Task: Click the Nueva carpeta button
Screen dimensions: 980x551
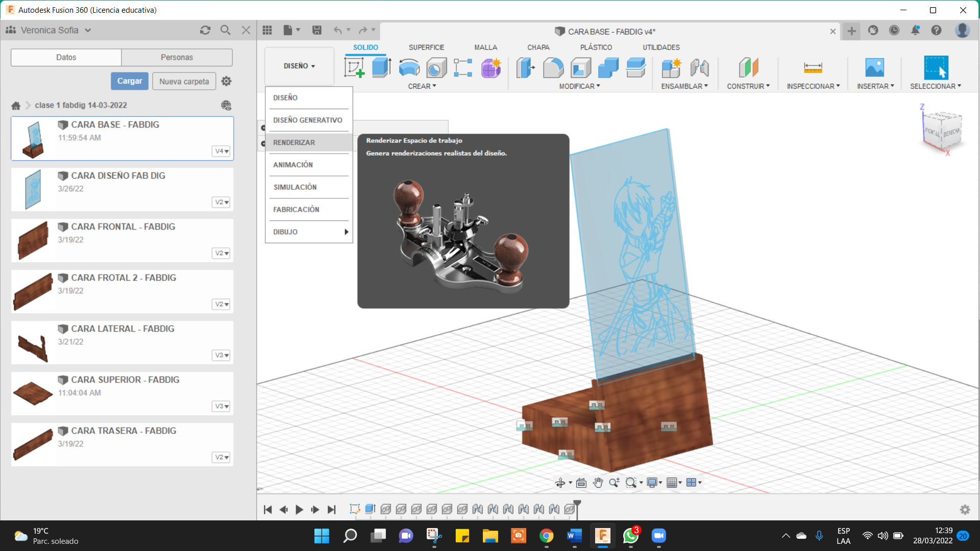Action: point(184,81)
